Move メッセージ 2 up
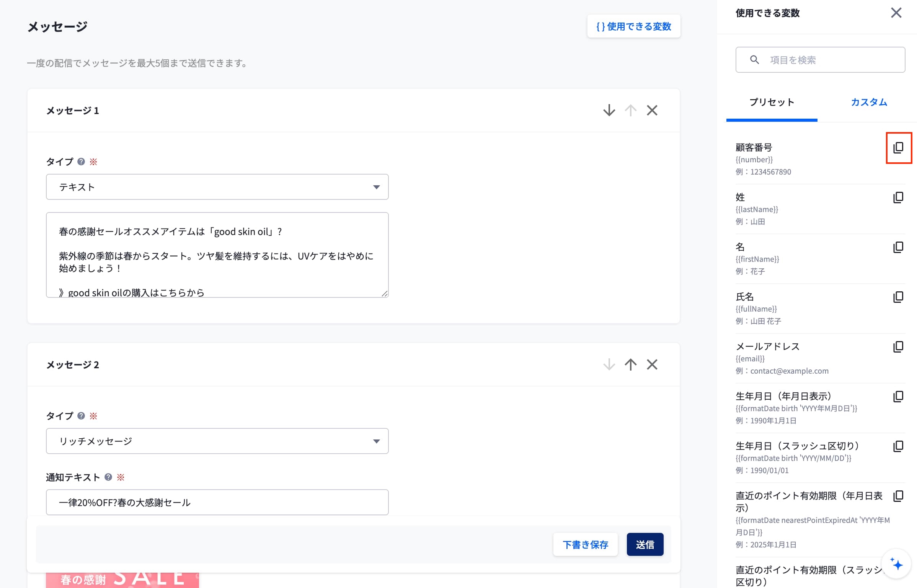 pyautogui.click(x=630, y=365)
